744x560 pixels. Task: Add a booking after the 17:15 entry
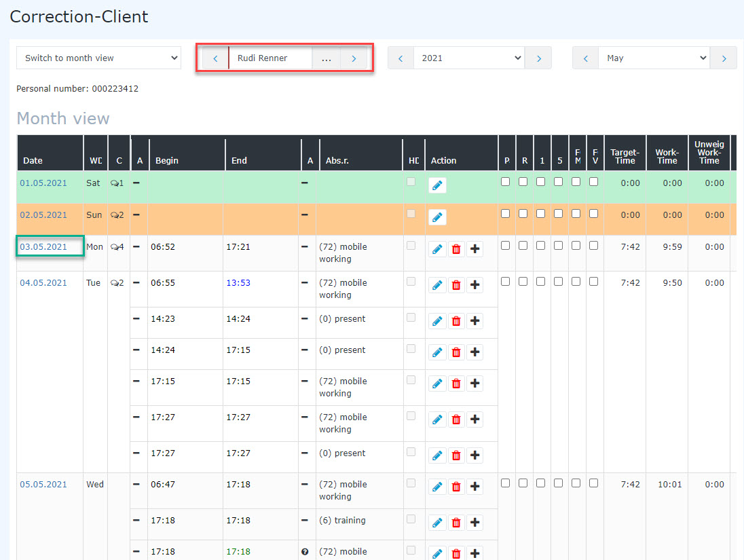point(475,384)
